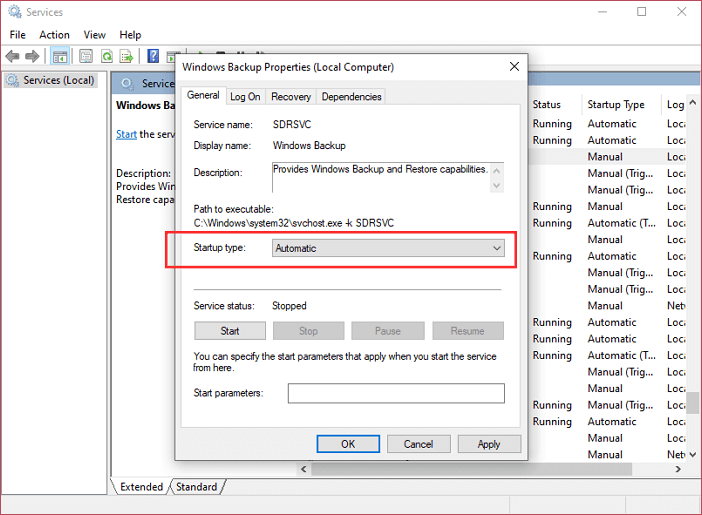Click the Description box scroll-down arrow
The image size is (702, 515).
(x=497, y=185)
